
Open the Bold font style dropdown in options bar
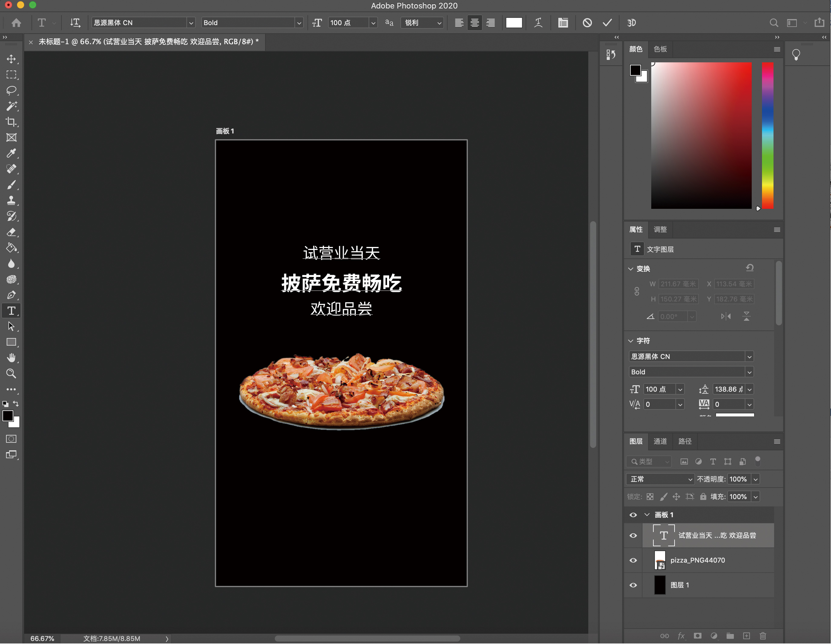pyautogui.click(x=299, y=23)
